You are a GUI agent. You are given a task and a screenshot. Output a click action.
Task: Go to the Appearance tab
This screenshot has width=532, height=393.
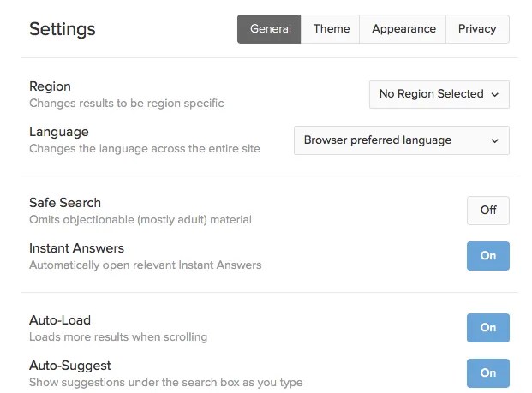[403, 29]
